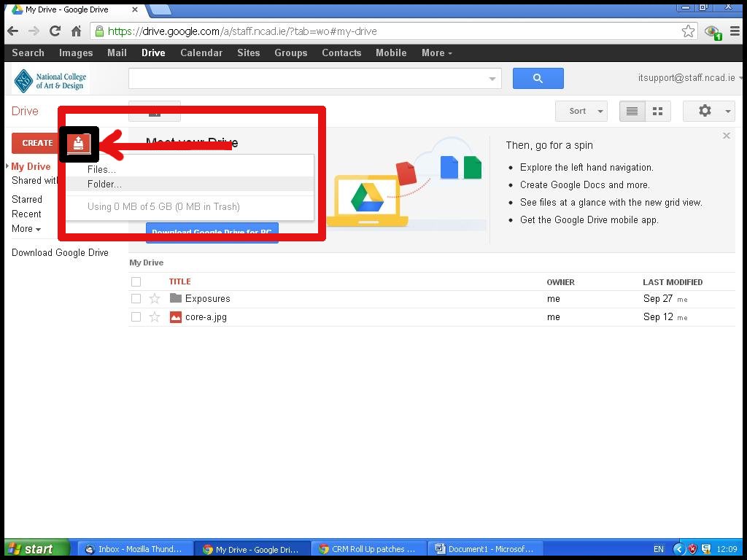Image resolution: width=747 pixels, height=560 pixels.
Task: Click the blue search magnifier button
Action: (x=538, y=78)
